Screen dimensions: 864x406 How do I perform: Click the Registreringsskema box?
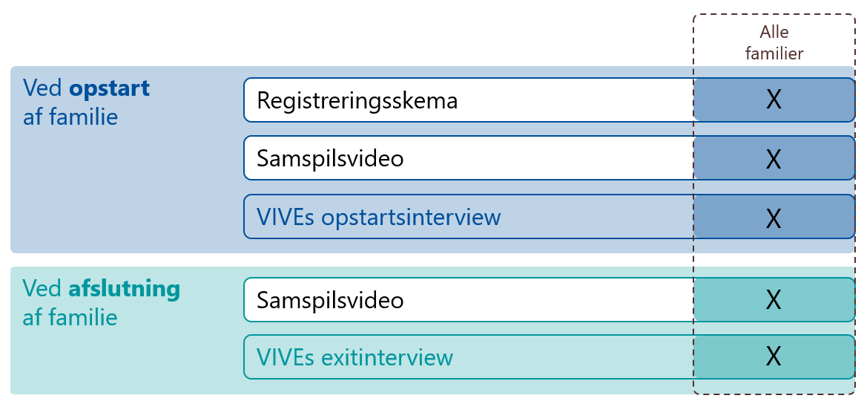pos(468,100)
